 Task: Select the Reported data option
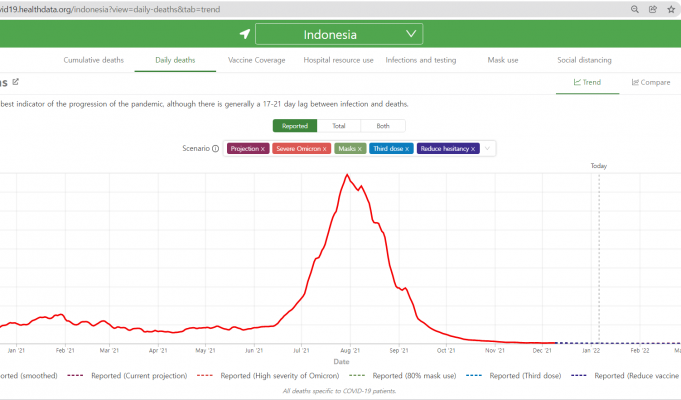[294, 126]
